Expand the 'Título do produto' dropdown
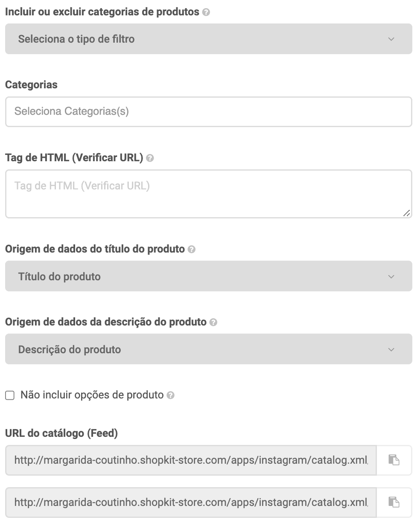The width and height of the screenshot is (420, 523). point(208,276)
